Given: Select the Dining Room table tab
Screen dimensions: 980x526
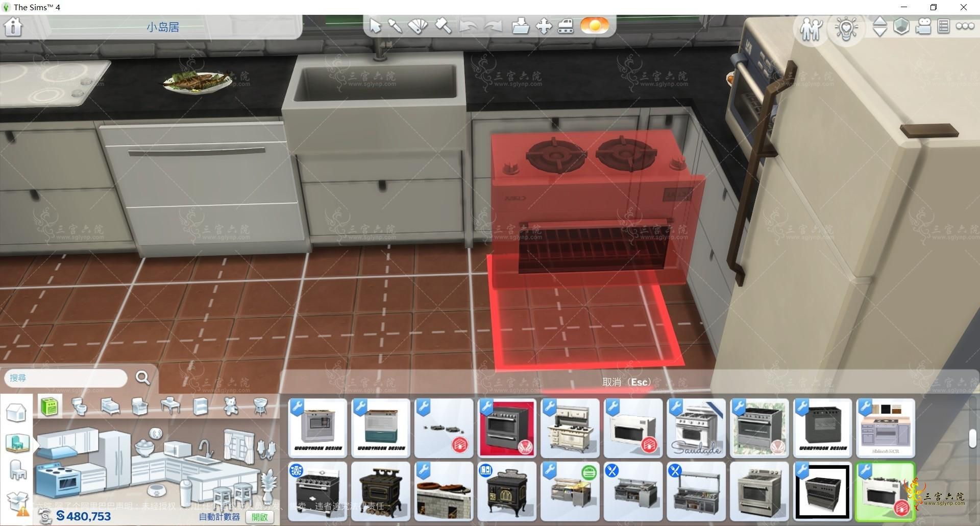Looking at the screenshot, I should point(170,407).
